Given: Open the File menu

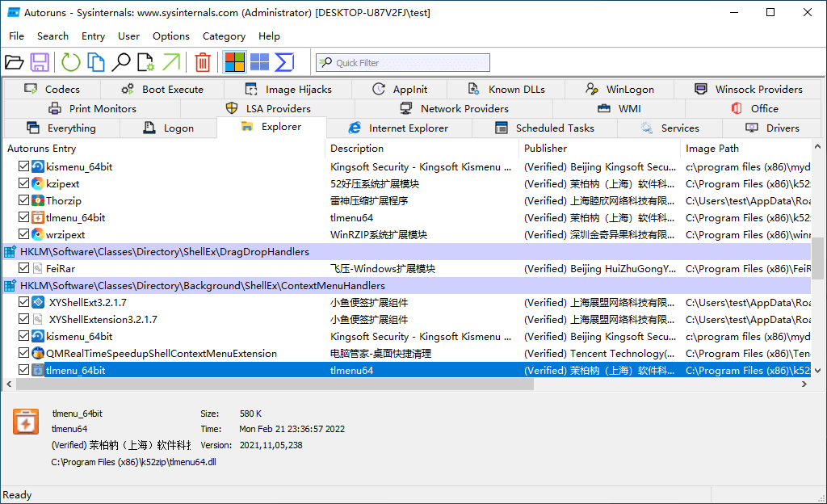Looking at the screenshot, I should (16, 36).
